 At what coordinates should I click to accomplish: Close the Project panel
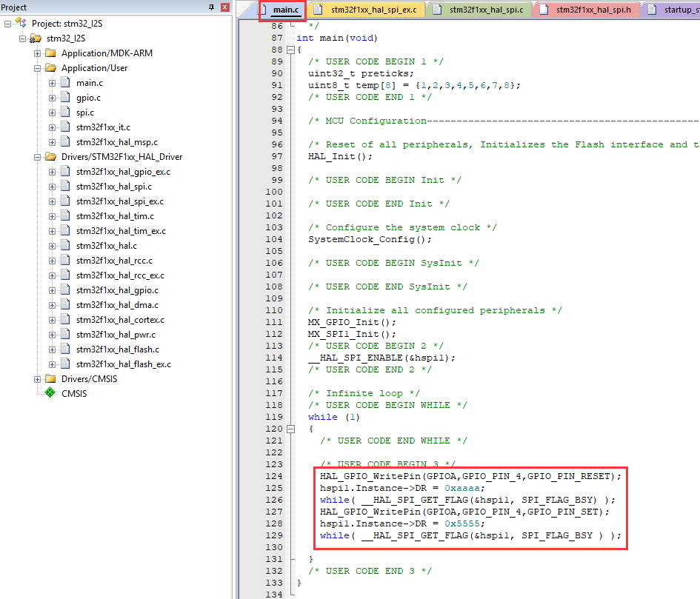pyautogui.click(x=225, y=7)
